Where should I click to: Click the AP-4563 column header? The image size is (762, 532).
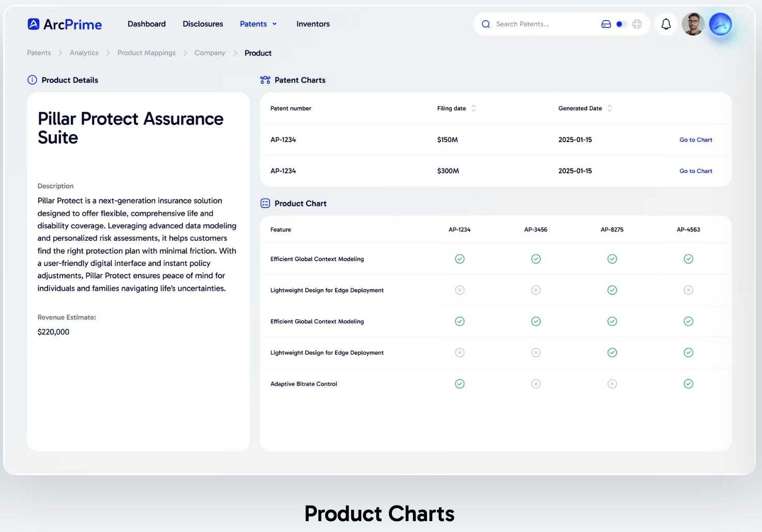pos(689,230)
